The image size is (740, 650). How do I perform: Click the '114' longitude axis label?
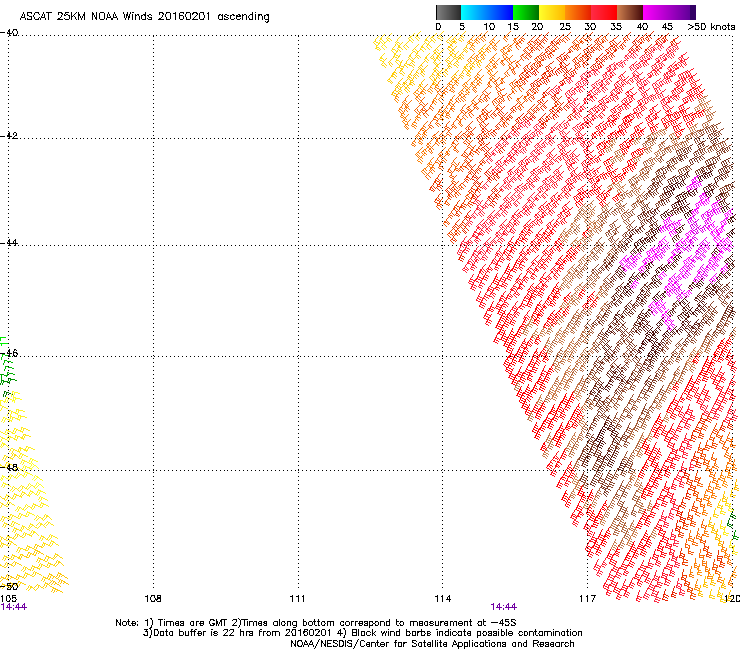(442, 599)
